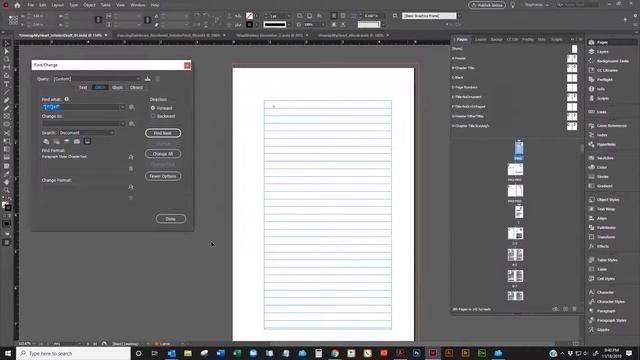Open the Align panel
This screenshot has height=360, width=640.
tap(602, 218)
